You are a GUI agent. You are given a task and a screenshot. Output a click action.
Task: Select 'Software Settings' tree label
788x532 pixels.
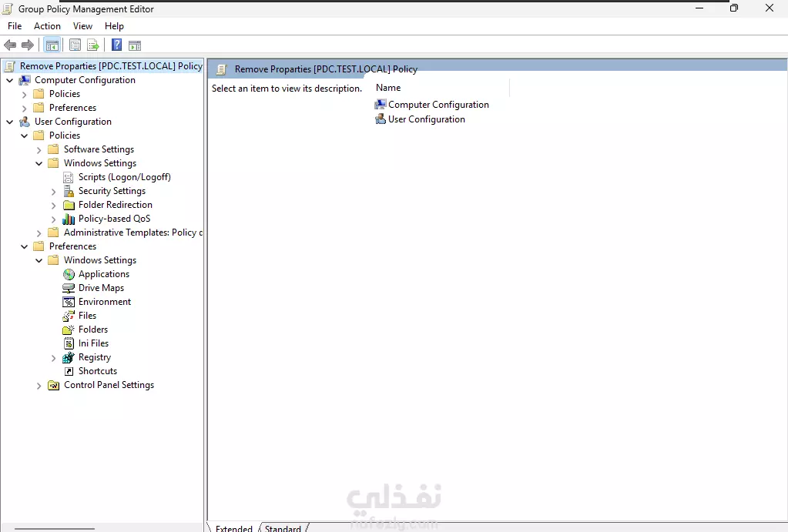99,149
